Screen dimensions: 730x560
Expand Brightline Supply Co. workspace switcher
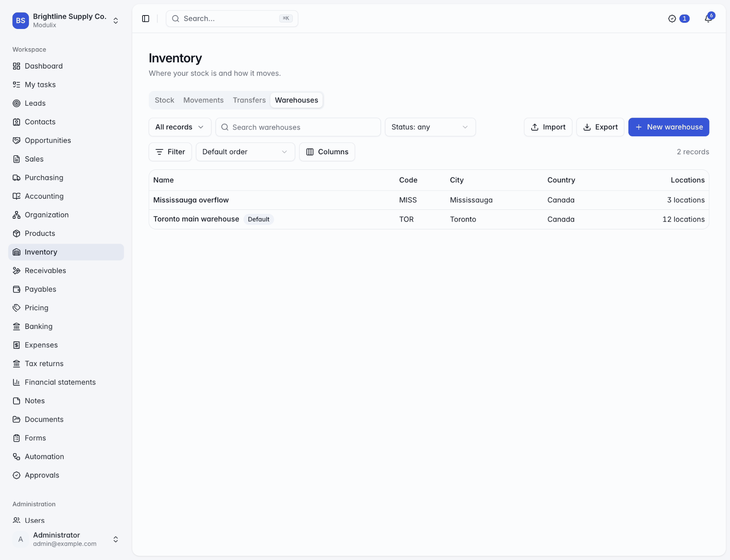pos(66,20)
